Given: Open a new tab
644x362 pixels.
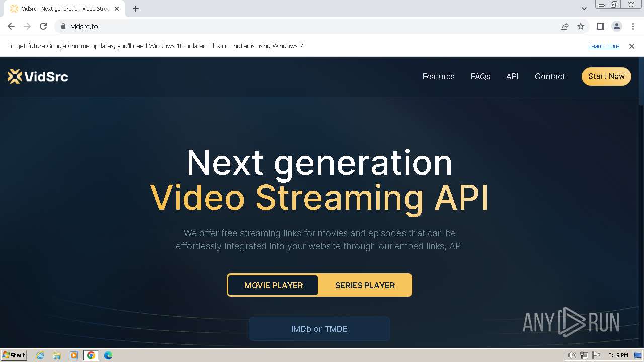Looking at the screenshot, I should [x=136, y=9].
